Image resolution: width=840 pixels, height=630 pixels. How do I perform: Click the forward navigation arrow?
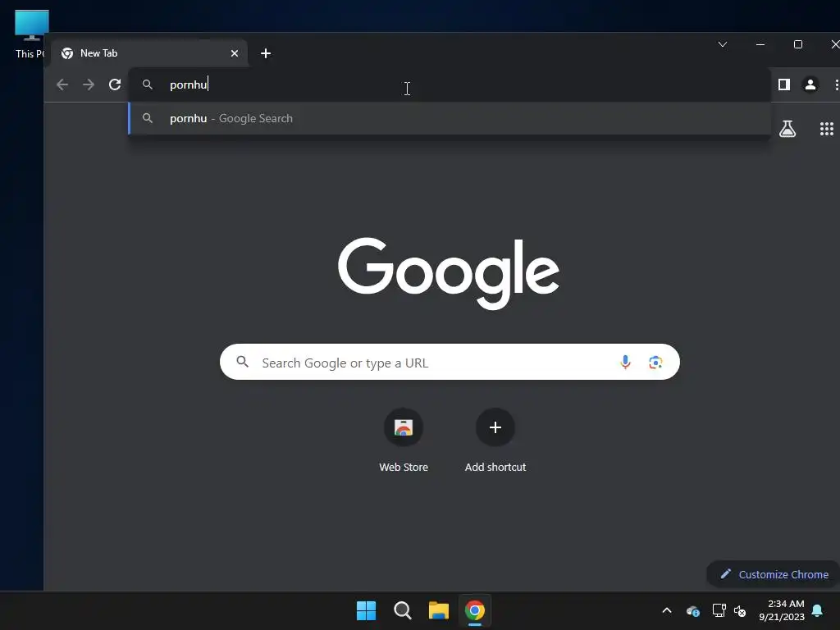89,84
